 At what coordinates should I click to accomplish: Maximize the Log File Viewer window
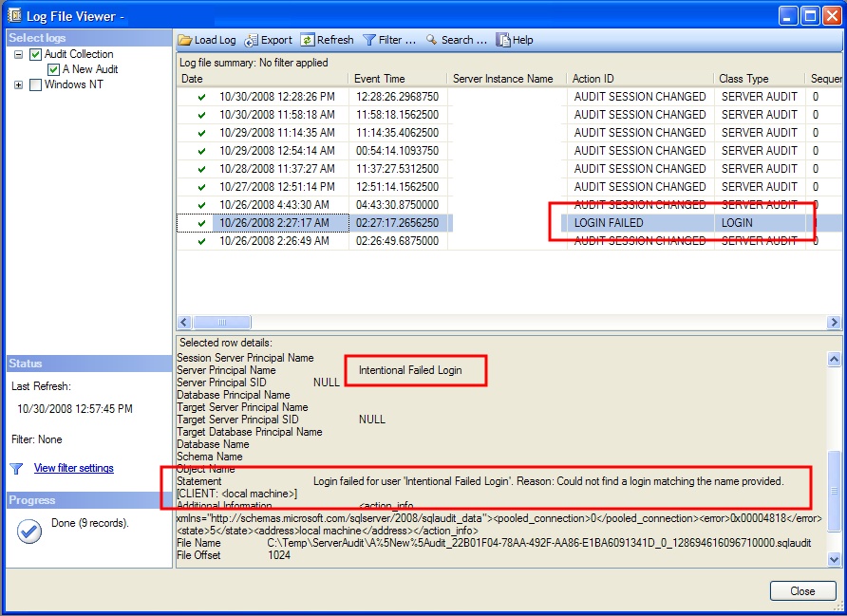pos(810,16)
